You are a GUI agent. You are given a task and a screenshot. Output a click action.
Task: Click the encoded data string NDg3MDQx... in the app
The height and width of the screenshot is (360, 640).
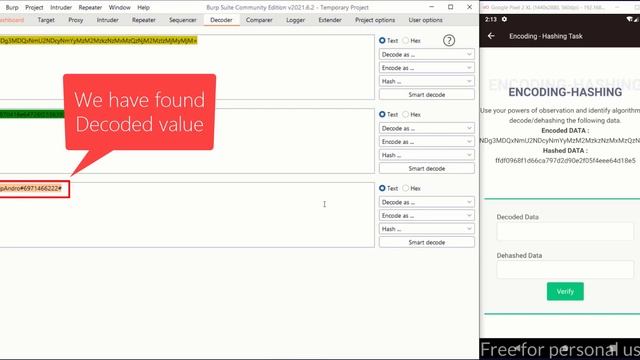coord(560,140)
